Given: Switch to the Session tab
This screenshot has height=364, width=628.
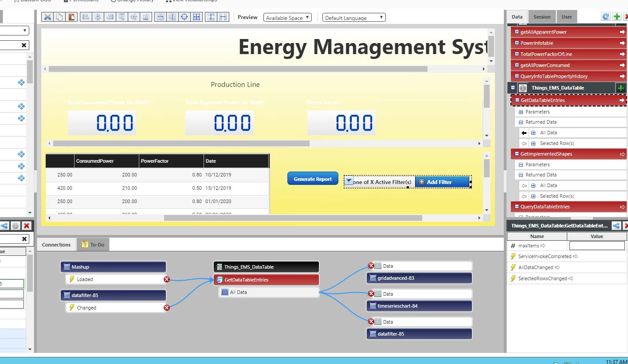Looking at the screenshot, I should [x=542, y=17].
